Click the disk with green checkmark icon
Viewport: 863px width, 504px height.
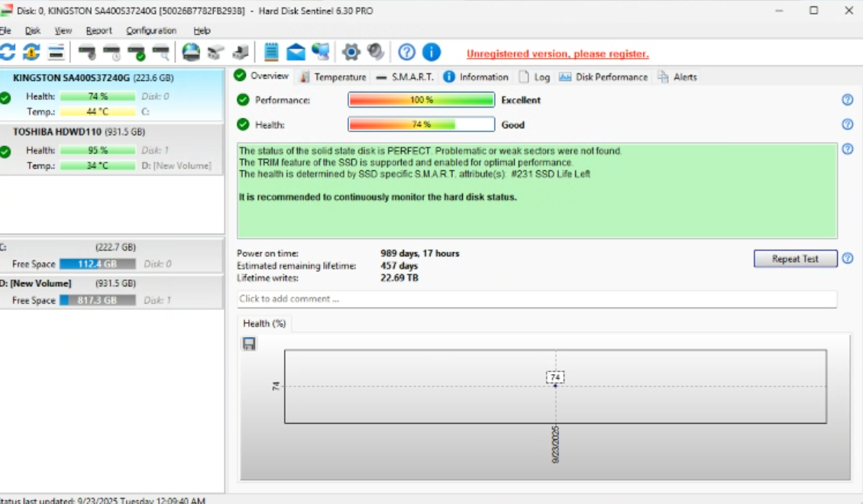(x=136, y=52)
